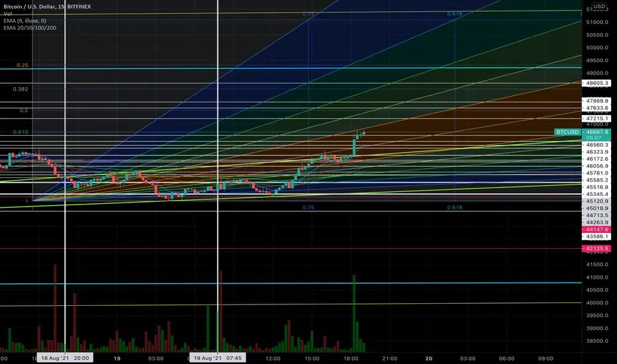The image size is (617, 364).
Task: Select the EMA 20/50/100/200 indicator legend
Action: 30,28
